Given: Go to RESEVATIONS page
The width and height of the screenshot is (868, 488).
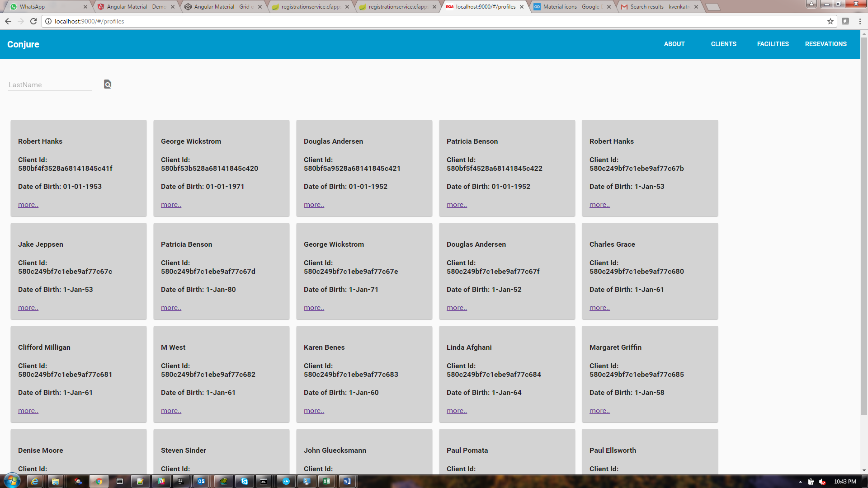Looking at the screenshot, I should pyautogui.click(x=826, y=44).
